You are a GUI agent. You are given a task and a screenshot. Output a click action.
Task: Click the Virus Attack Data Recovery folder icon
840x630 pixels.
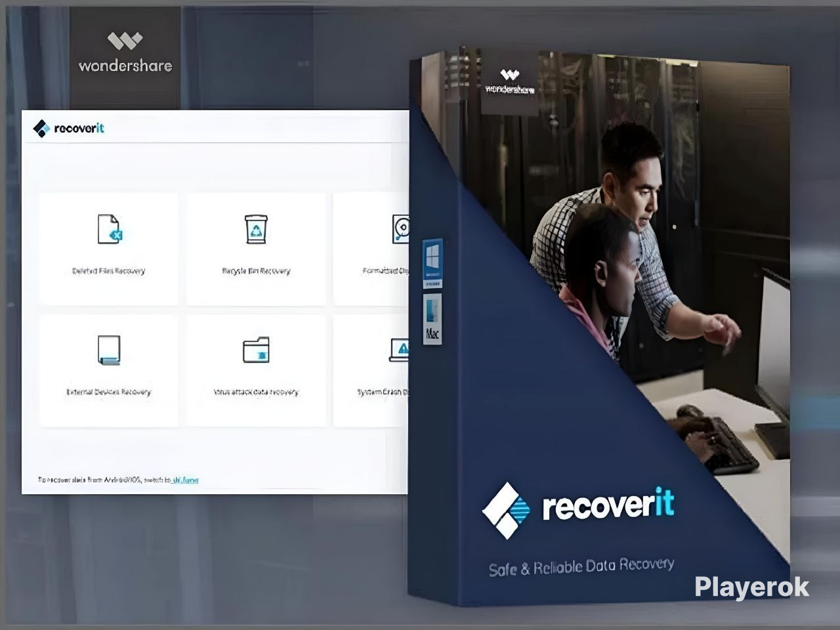[x=256, y=350]
